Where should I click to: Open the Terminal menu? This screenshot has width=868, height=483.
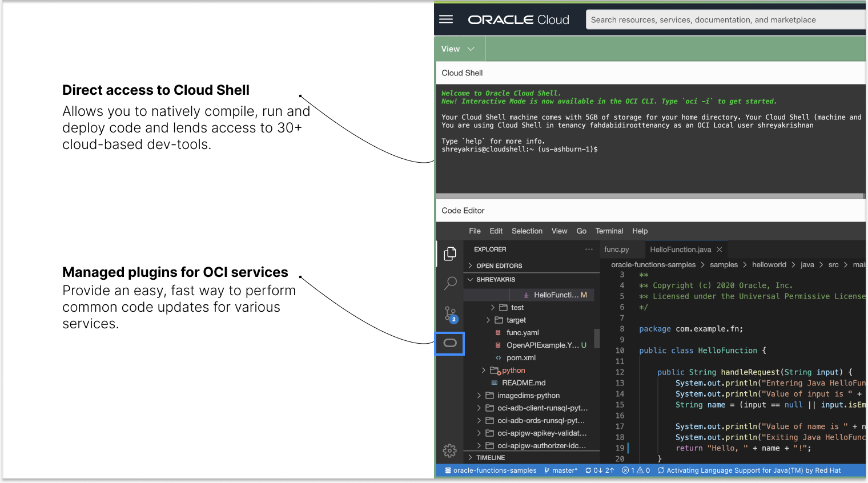pos(609,231)
